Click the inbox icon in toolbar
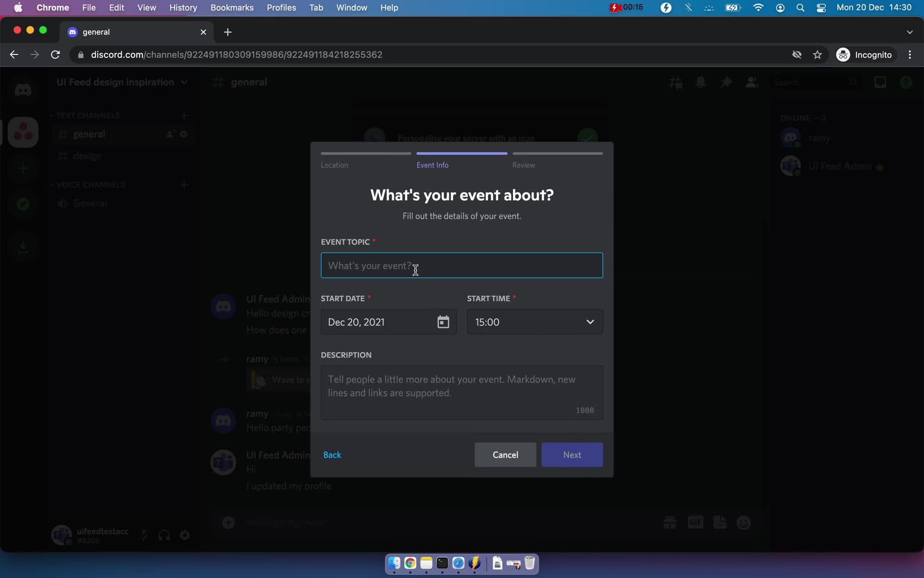 (879, 82)
